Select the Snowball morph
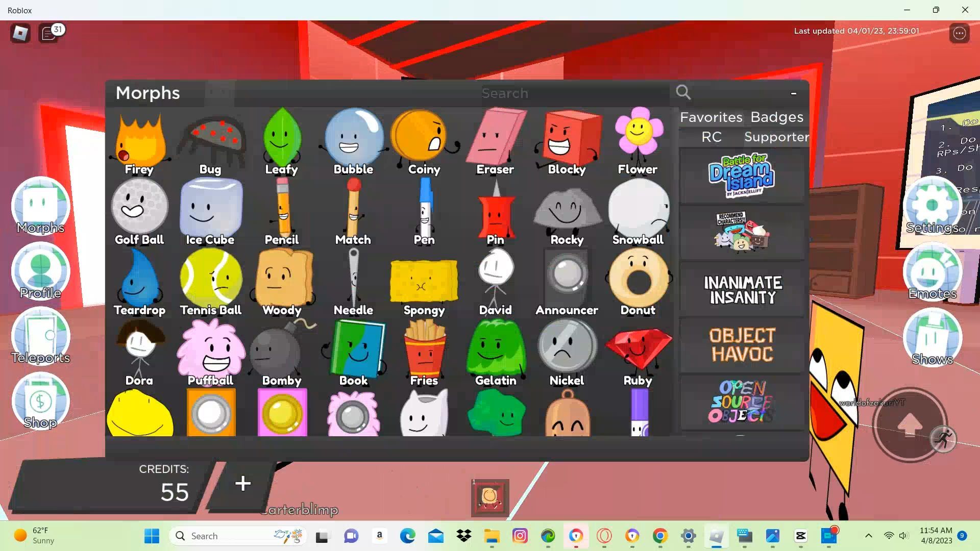The height and width of the screenshot is (551, 980). coord(638,212)
